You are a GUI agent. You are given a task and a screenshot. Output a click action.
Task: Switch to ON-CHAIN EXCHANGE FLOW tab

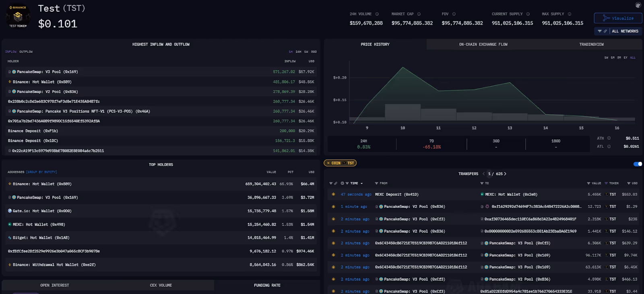click(483, 44)
